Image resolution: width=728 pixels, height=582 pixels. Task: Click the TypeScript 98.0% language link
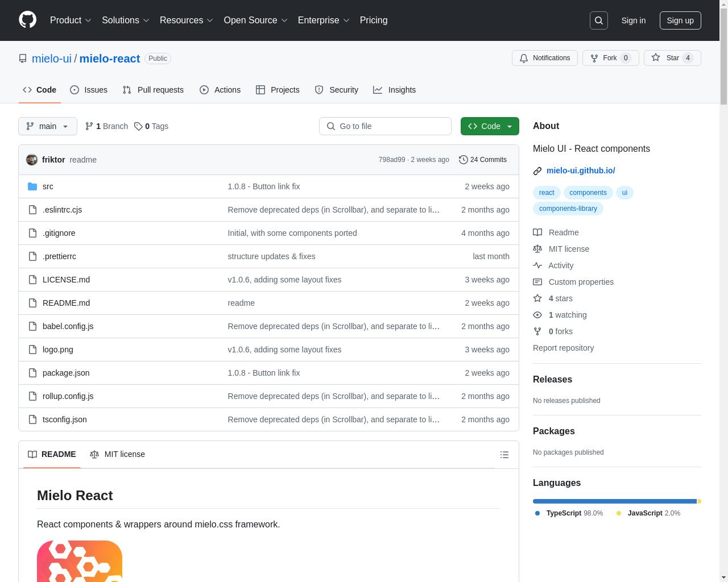(x=569, y=513)
